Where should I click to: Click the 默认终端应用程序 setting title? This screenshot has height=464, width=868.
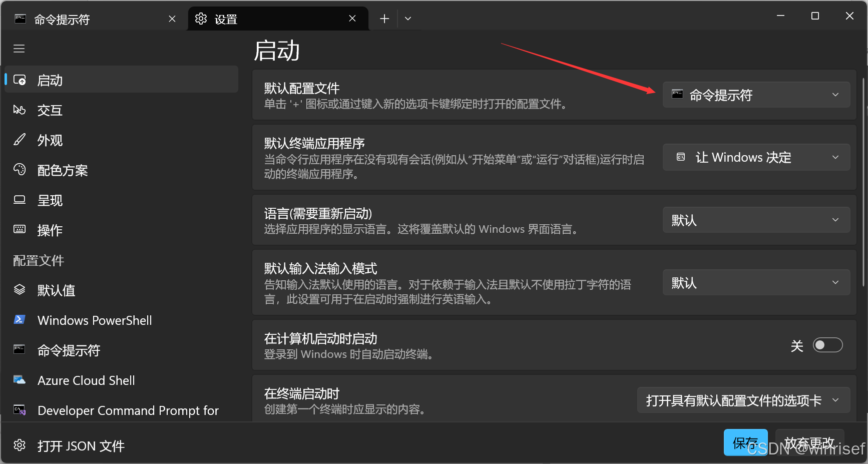pos(314,144)
